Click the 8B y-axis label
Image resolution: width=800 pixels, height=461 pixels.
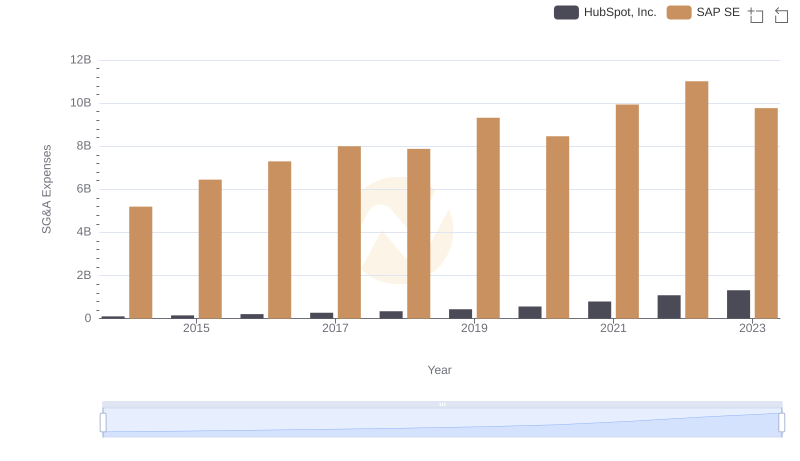coord(84,146)
